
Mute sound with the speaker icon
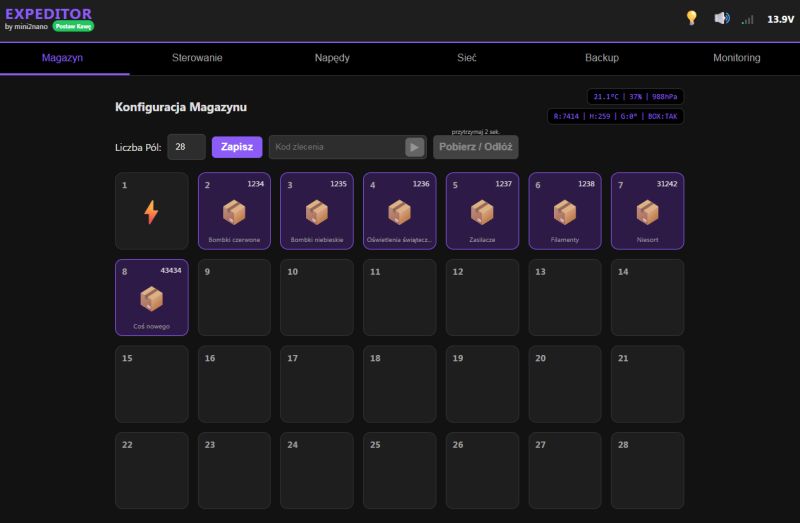pos(721,18)
